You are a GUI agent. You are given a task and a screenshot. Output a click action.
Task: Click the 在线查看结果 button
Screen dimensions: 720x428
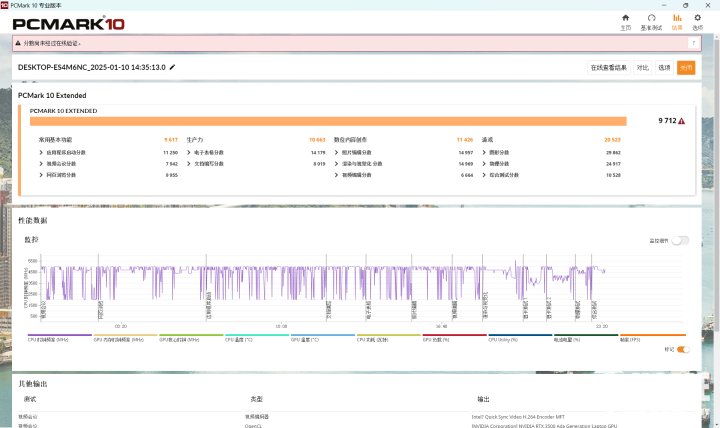pyautogui.click(x=608, y=68)
